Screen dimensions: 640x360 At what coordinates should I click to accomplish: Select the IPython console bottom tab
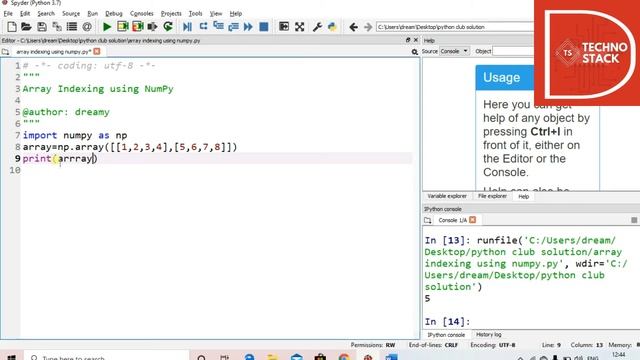point(446,335)
